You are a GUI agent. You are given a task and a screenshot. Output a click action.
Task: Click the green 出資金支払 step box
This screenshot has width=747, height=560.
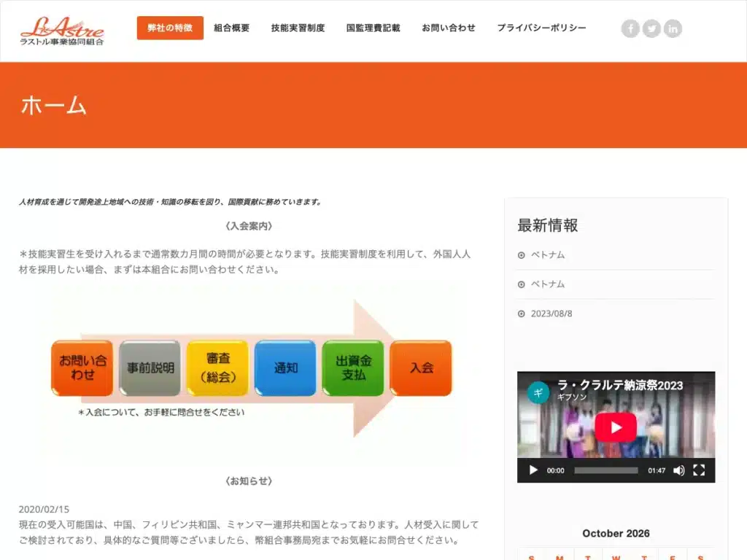(x=353, y=367)
